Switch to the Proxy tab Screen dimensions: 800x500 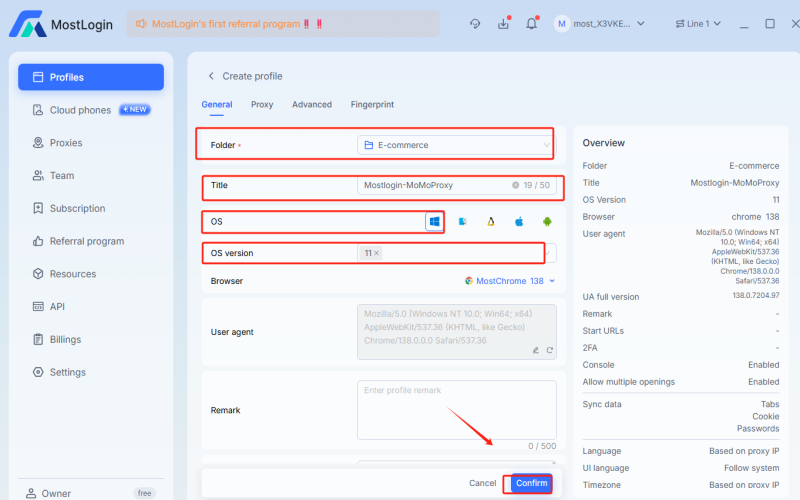coord(262,104)
